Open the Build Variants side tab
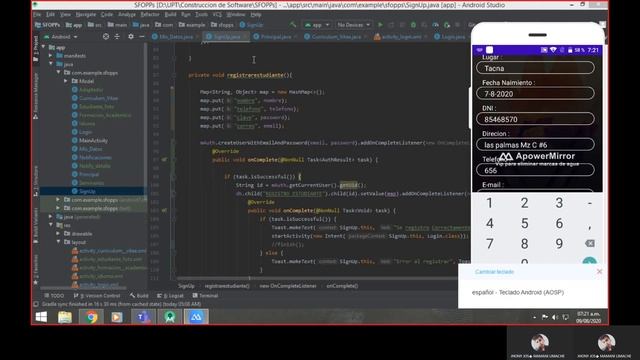 36,225
